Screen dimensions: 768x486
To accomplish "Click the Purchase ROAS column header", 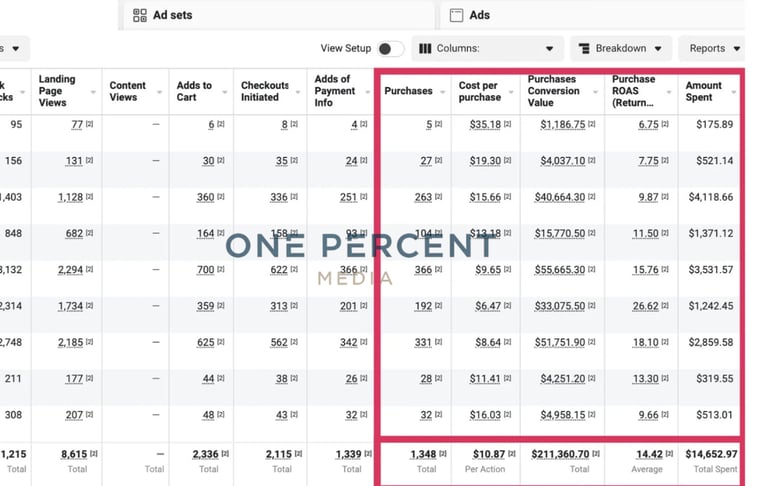I will tap(632, 91).
